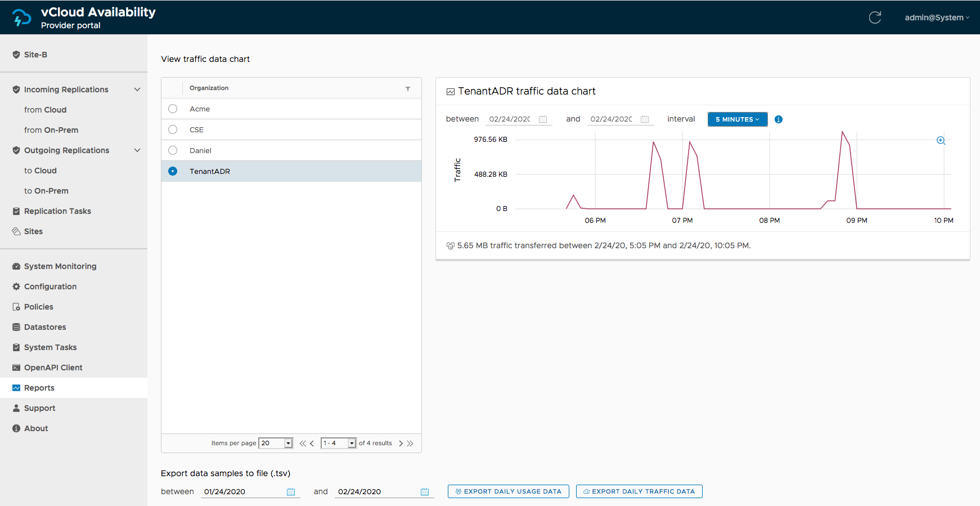This screenshot has width=980, height=506.
Task: Click the Organization column filter icon
Action: pyautogui.click(x=408, y=88)
